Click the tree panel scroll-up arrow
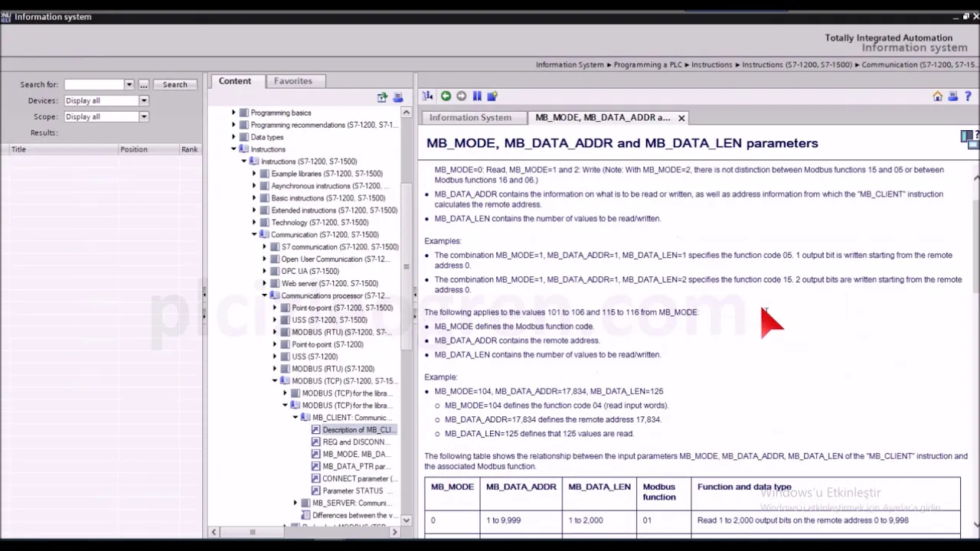The image size is (980, 551). tap(407, 112)
